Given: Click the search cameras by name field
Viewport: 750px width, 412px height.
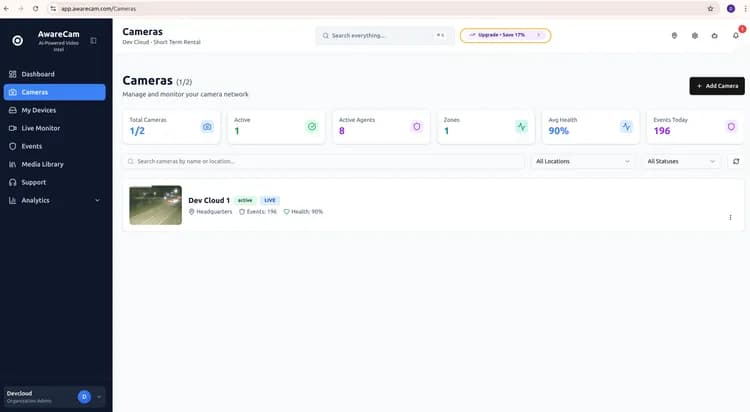Looking at the screenshot, I should 323,162.
